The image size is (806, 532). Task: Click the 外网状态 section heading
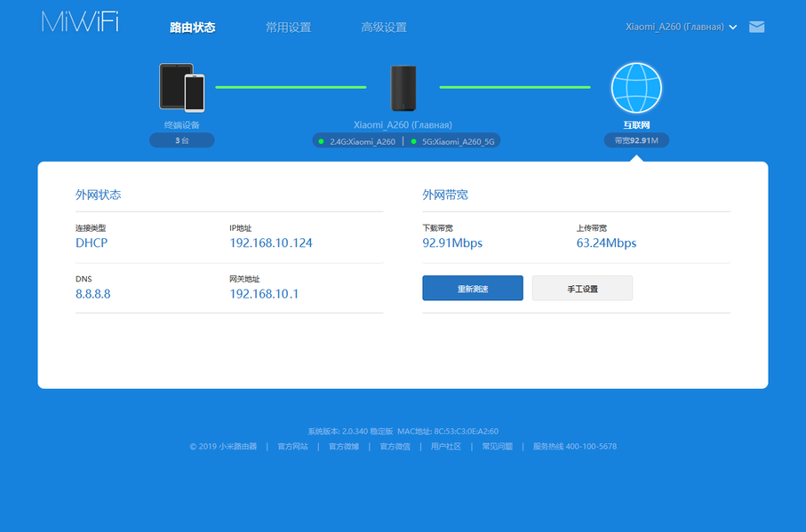(98, 195)
